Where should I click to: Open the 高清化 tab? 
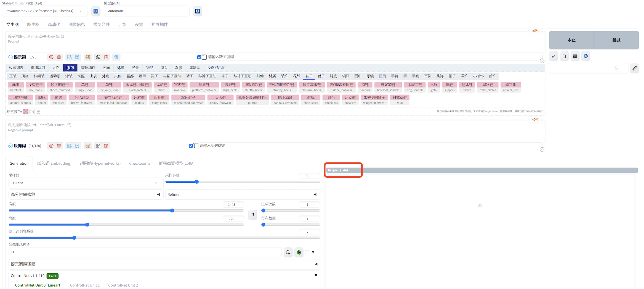coord(54,24)
